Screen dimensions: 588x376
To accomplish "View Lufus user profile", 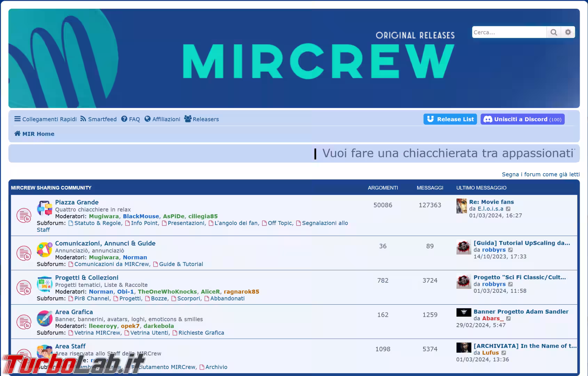I will pyautogui.click(x=490, y=353).
